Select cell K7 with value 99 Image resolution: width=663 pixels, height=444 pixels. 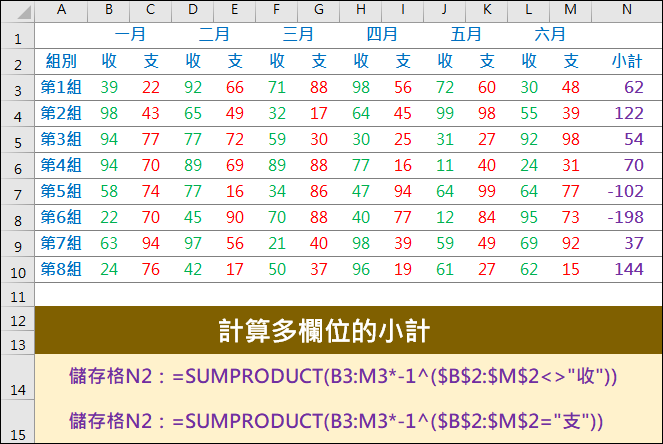[486, 192]
